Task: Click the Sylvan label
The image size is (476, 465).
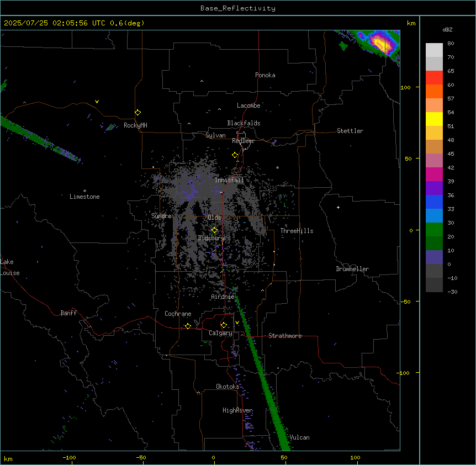Action: 215,135
